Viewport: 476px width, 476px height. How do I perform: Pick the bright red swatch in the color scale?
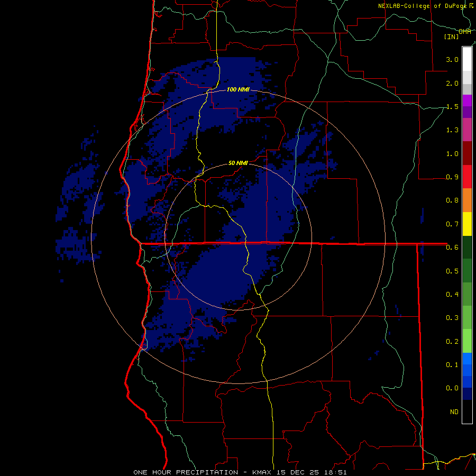tap(467, 177)
